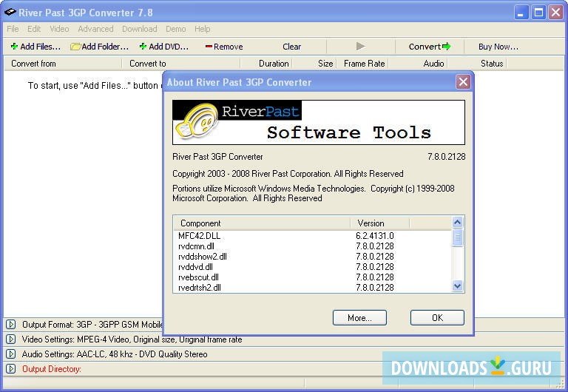Viewport: 568px width, 392px height.
Task: Click the Add Files toolbar button
Action: (x=35, y=47)
